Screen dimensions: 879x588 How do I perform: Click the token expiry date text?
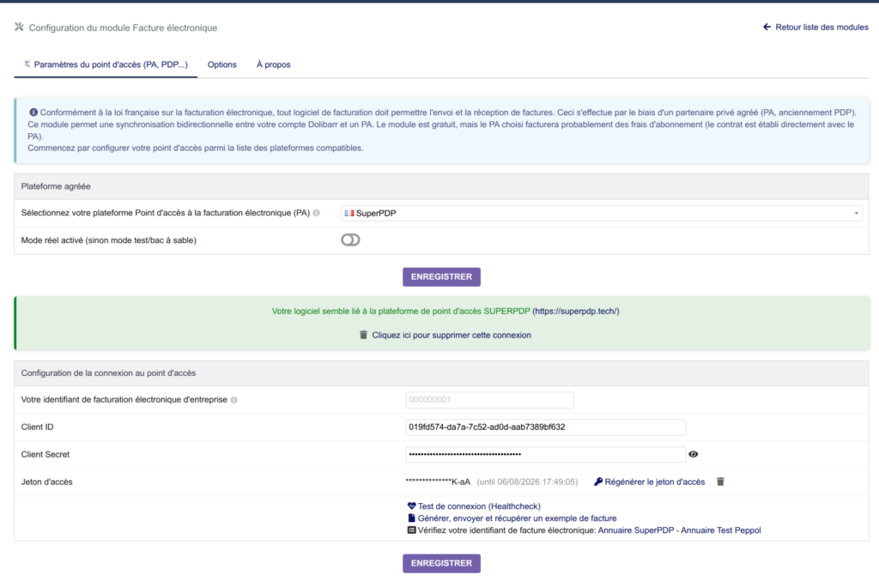(x=527, y=482)
